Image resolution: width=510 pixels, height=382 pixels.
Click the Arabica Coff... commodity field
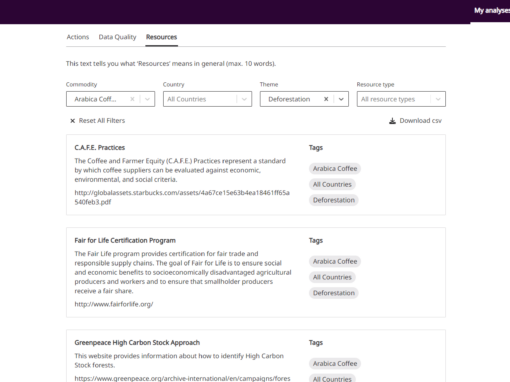coord(110,99)
